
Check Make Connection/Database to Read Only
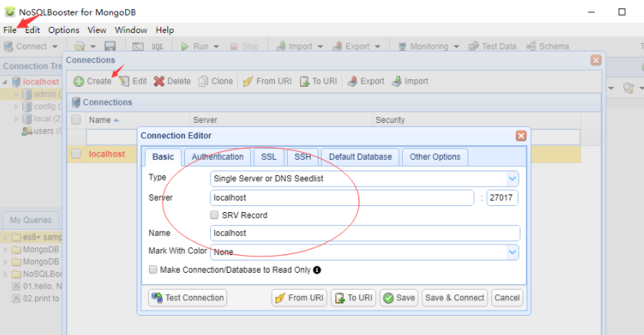[153, 270]
